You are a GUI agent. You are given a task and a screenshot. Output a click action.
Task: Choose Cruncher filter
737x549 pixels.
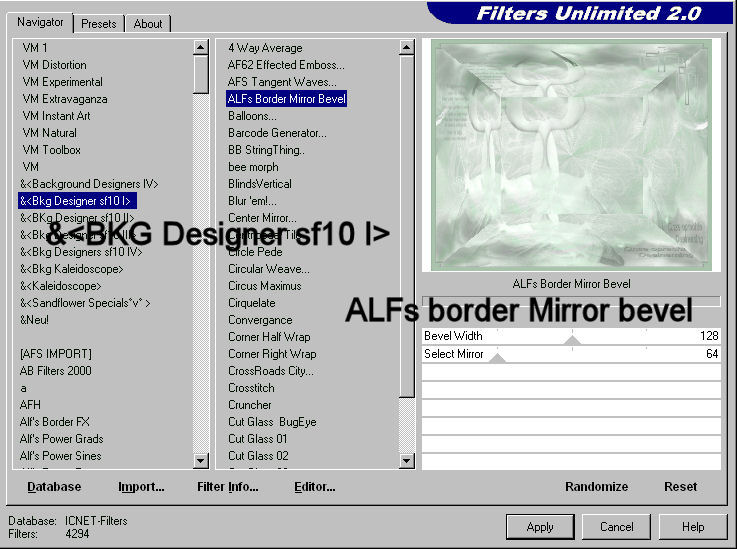pos(250,405)
